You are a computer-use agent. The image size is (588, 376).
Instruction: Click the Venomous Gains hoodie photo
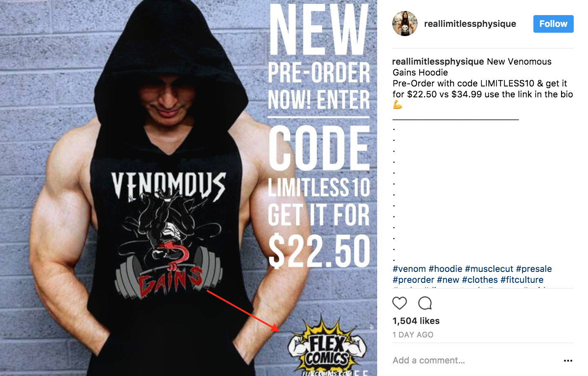pos(189,188)
